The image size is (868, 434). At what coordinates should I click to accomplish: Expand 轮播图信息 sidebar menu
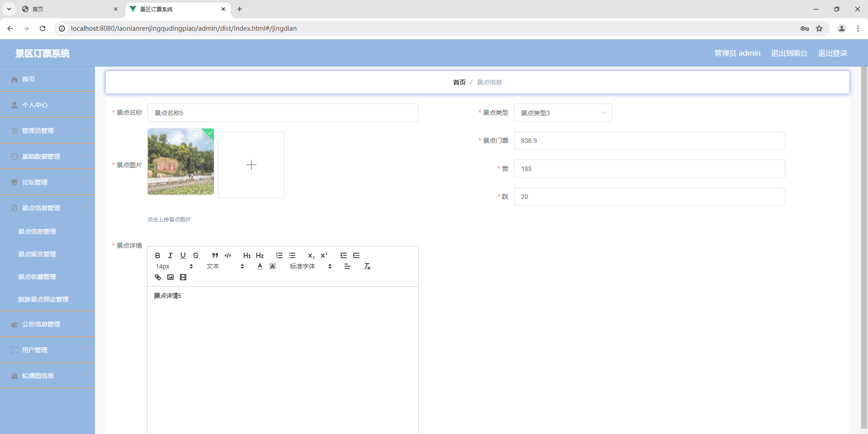47,376
